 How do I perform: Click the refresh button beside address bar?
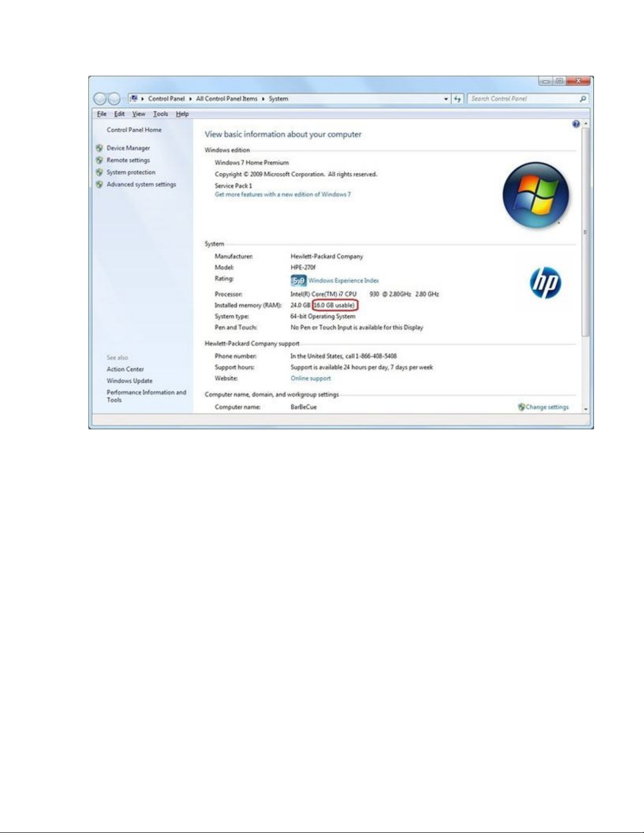point(458,99)
